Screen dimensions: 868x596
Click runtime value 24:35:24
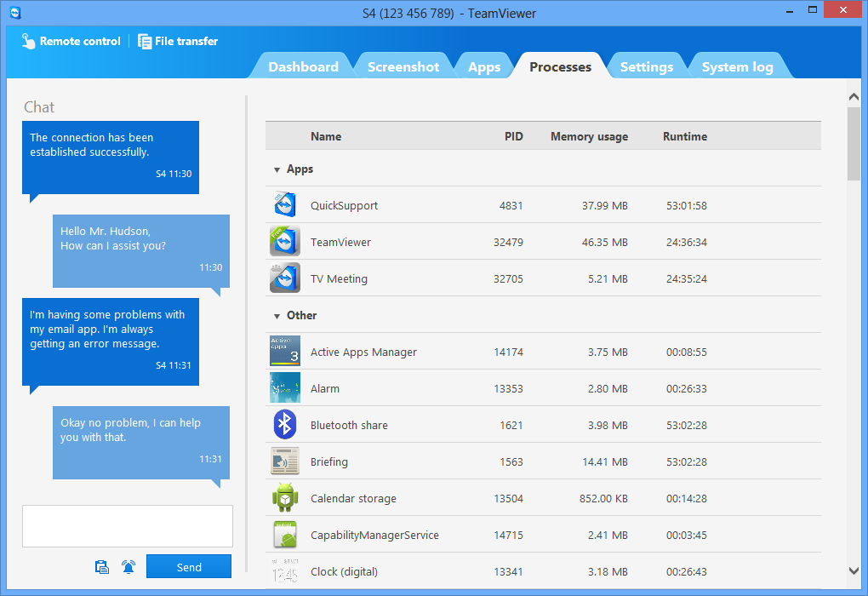pos(687,278)
